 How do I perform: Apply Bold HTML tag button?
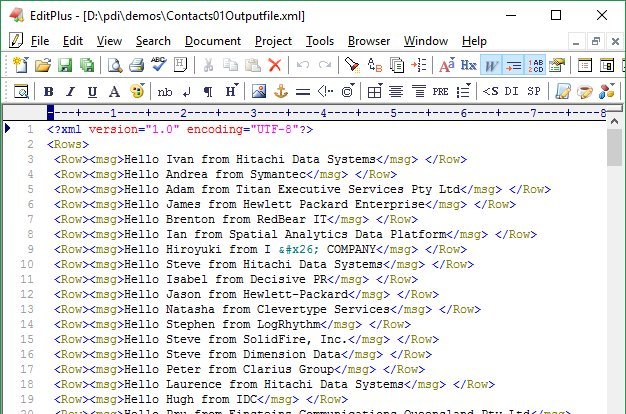(48, 91)
